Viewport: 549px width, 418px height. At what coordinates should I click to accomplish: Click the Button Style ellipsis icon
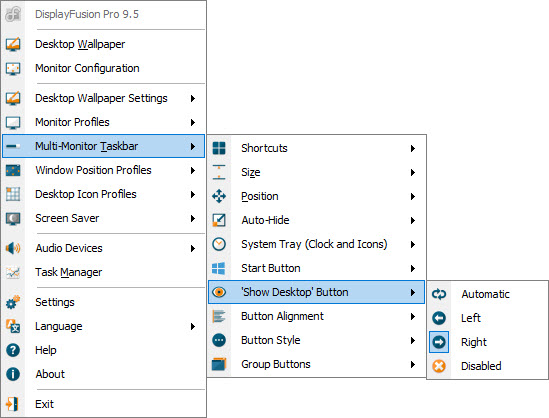click(219, 340)
